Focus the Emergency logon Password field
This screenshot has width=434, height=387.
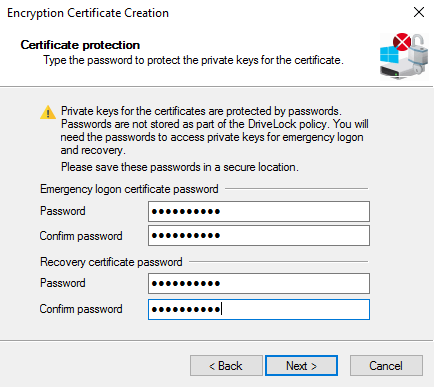[x=259, y=211]
